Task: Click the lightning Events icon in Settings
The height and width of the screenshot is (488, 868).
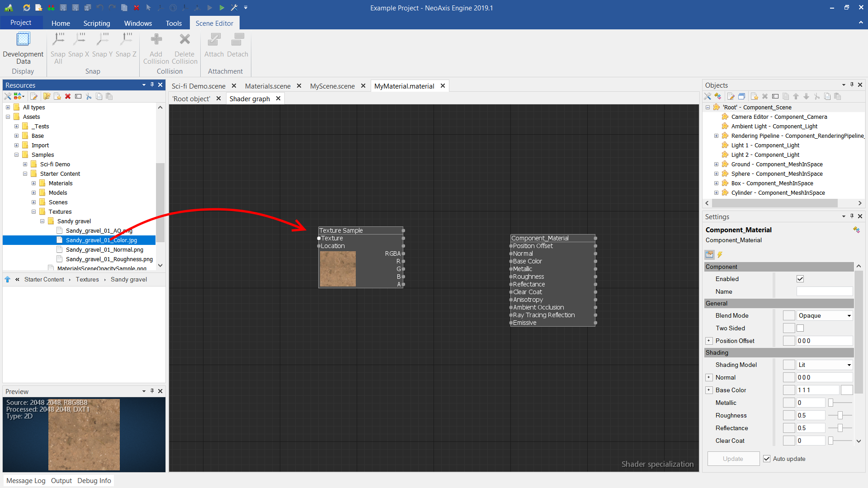Action: [x=720, y=255]
